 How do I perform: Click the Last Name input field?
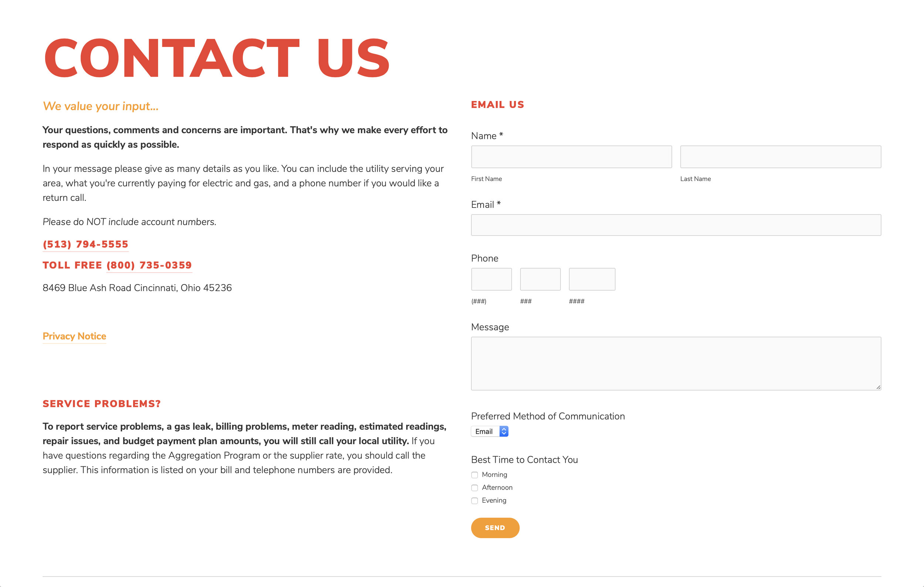pos(781,156)
